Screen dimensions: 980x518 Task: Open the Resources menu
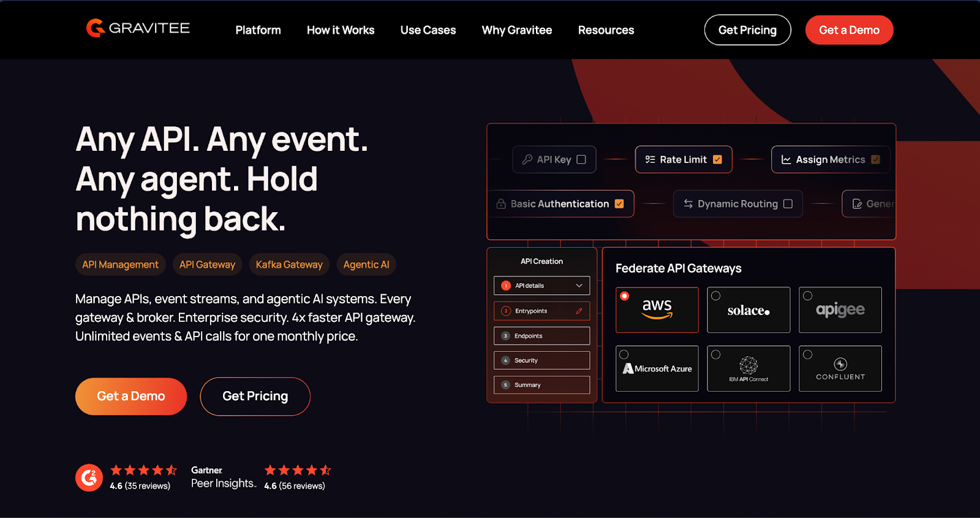coord(606,30)
